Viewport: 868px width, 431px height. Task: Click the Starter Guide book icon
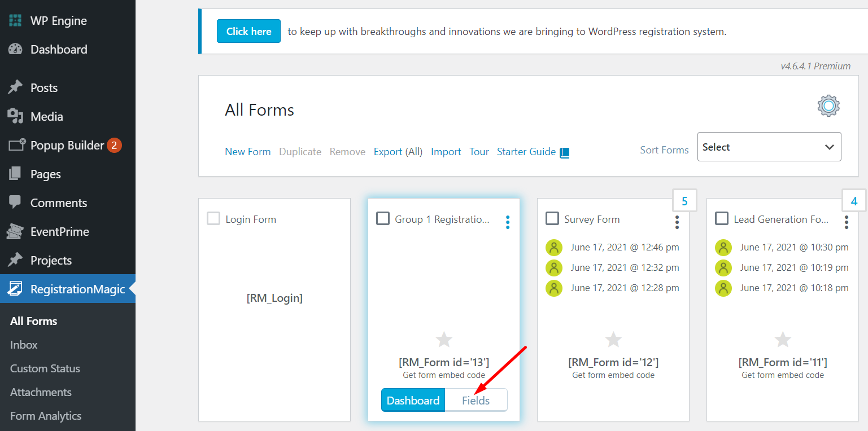point(564,151)
